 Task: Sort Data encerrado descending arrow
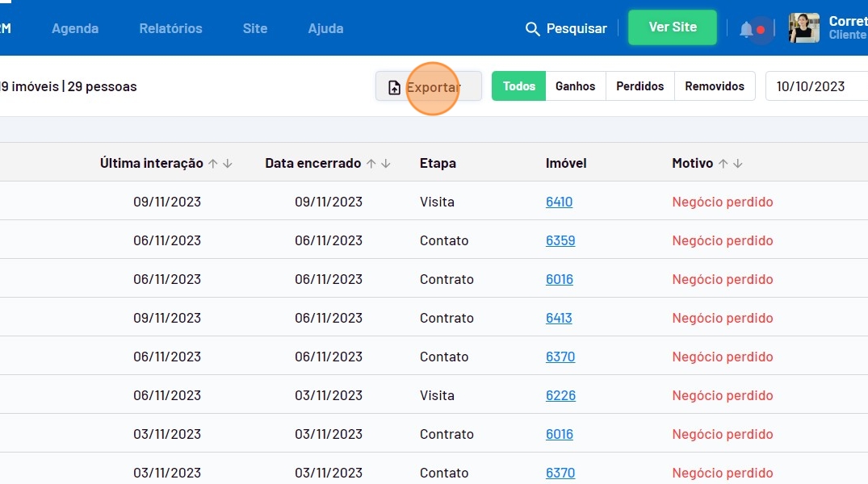coord(386,164)
